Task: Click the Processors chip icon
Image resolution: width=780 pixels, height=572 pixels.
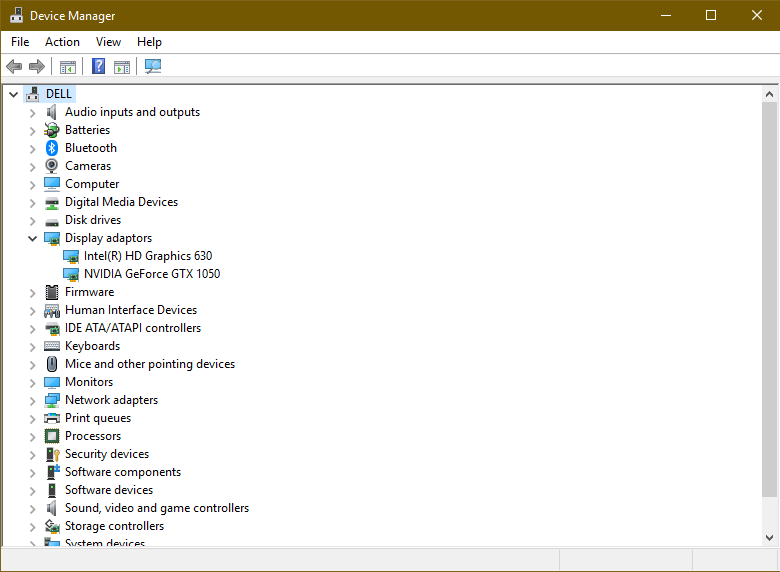Action: (x=52, y=436)
